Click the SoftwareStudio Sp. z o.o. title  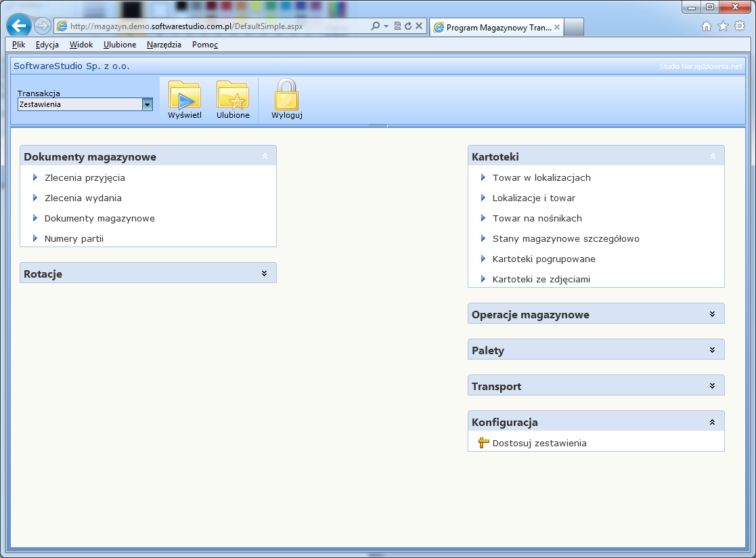point(71,66)
